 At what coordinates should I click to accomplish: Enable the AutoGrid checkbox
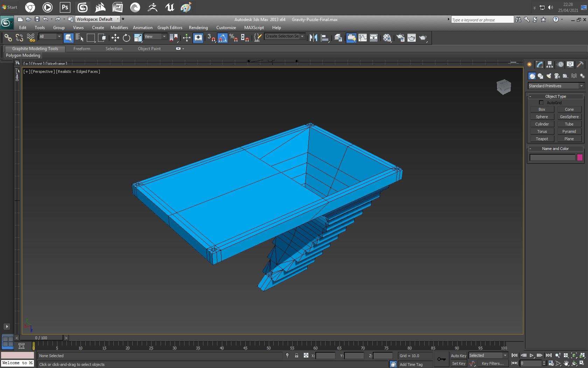coord(541,103)
